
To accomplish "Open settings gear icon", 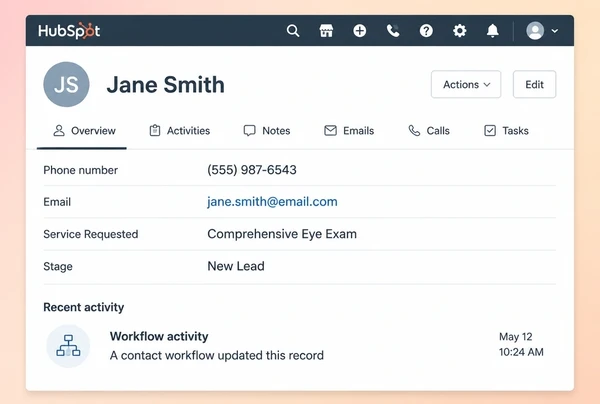I will point(460,31).
